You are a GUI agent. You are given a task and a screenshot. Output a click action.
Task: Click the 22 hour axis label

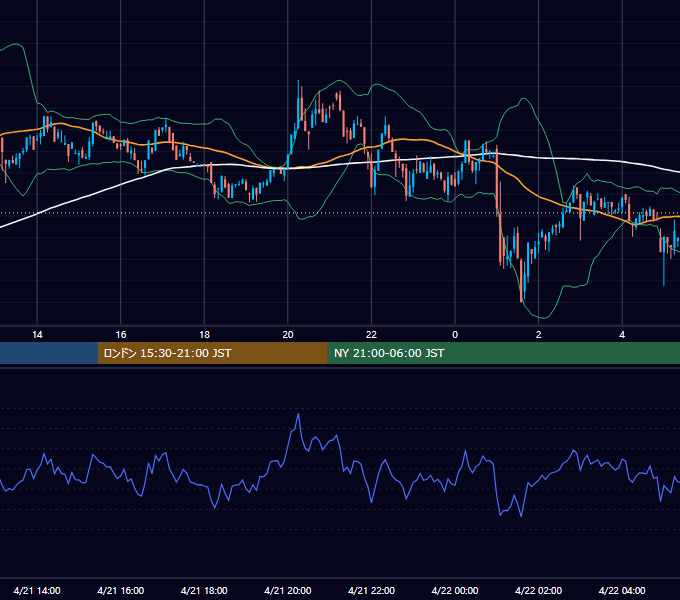coord(371,335)
